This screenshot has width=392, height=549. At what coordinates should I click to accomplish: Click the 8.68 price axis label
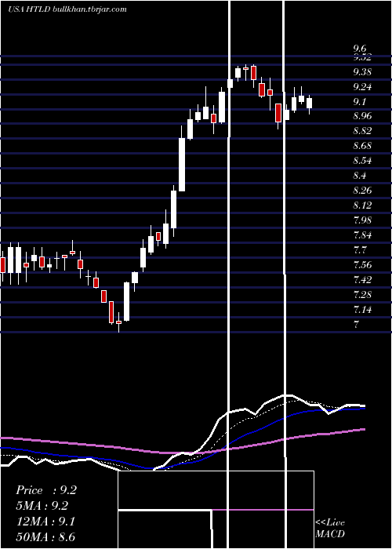click(362, 146)
